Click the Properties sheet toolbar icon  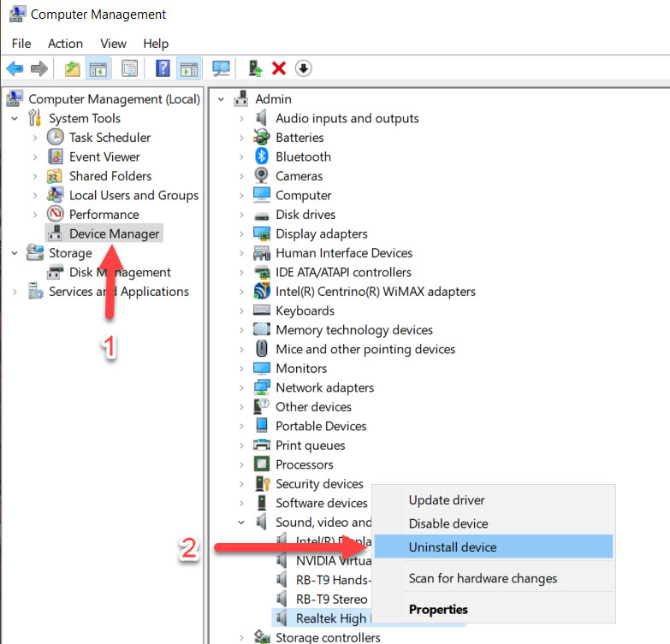point(129,68)
